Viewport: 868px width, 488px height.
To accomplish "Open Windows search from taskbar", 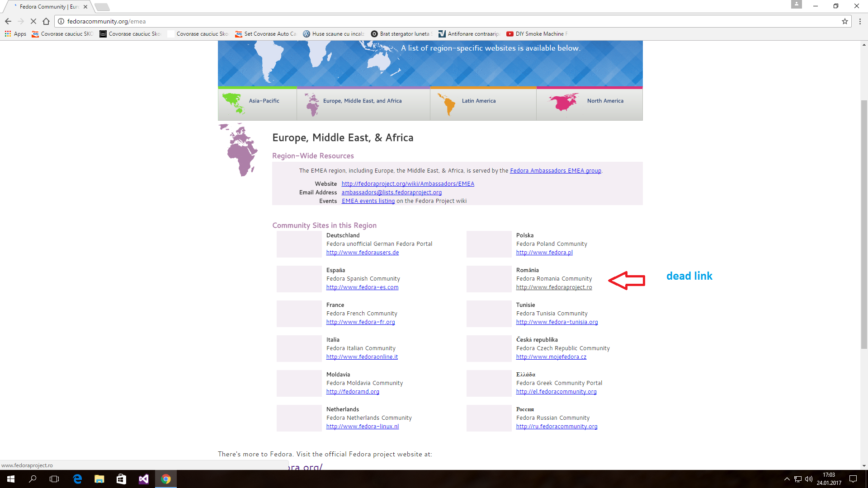I will (33, 479).
